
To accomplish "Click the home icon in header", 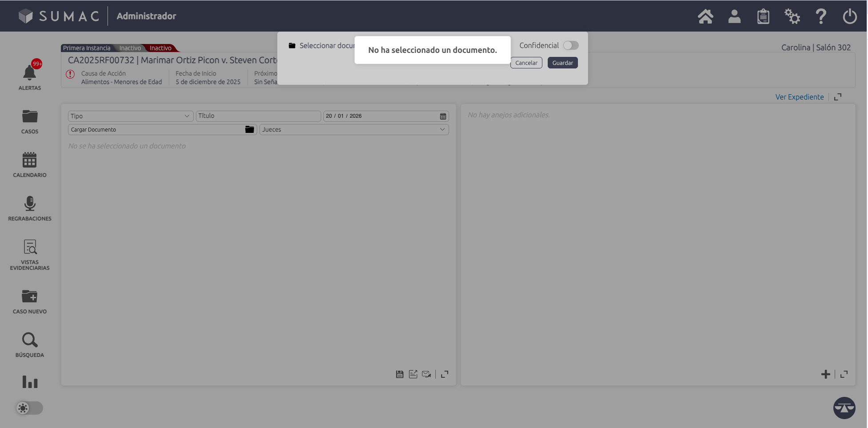I will click(705, 16).
